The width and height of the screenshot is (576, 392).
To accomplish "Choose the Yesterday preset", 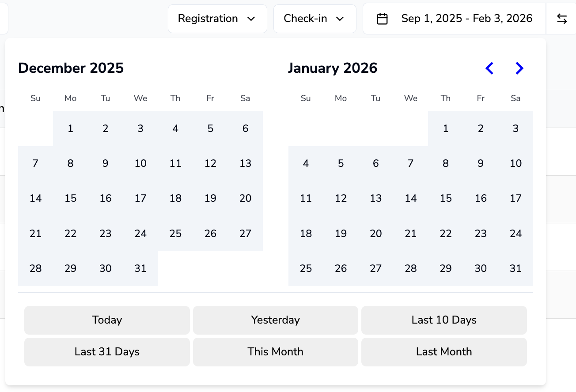I will (x=275, y=320).
